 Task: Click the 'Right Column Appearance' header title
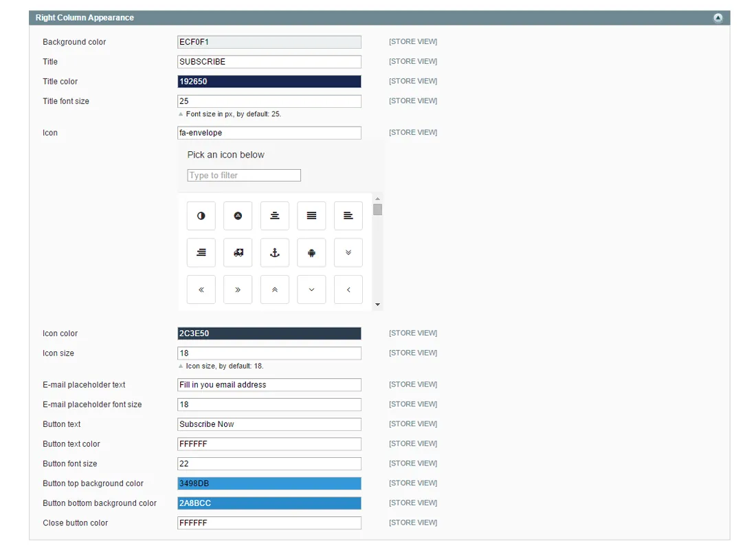click(x=85, y=18)
